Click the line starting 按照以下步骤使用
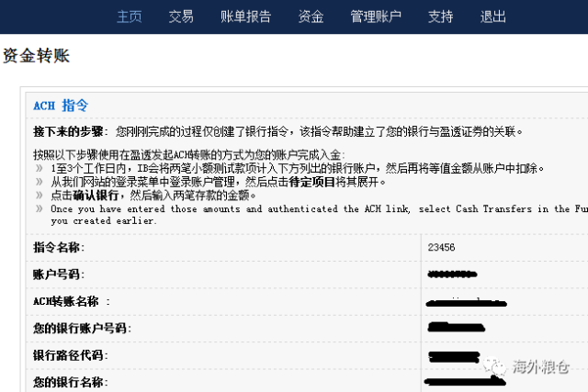Viewport: 588px width, 392px height. pos(188,155)
